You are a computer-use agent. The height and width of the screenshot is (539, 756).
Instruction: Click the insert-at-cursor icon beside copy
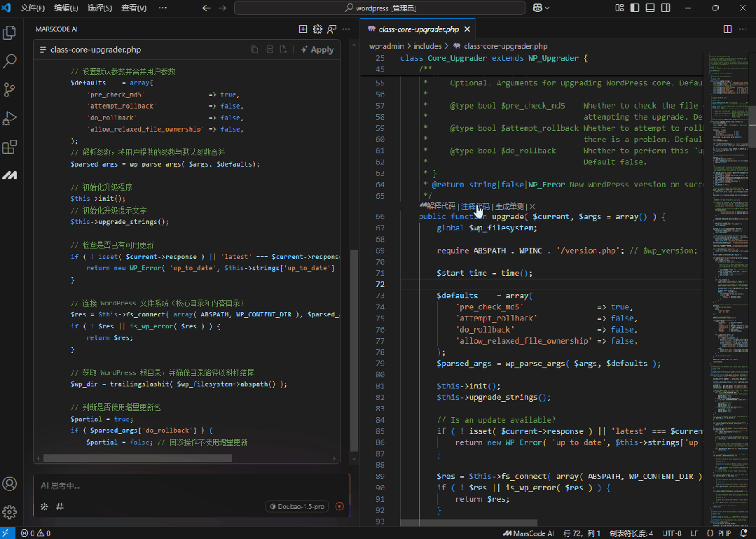tap(270, 50)
